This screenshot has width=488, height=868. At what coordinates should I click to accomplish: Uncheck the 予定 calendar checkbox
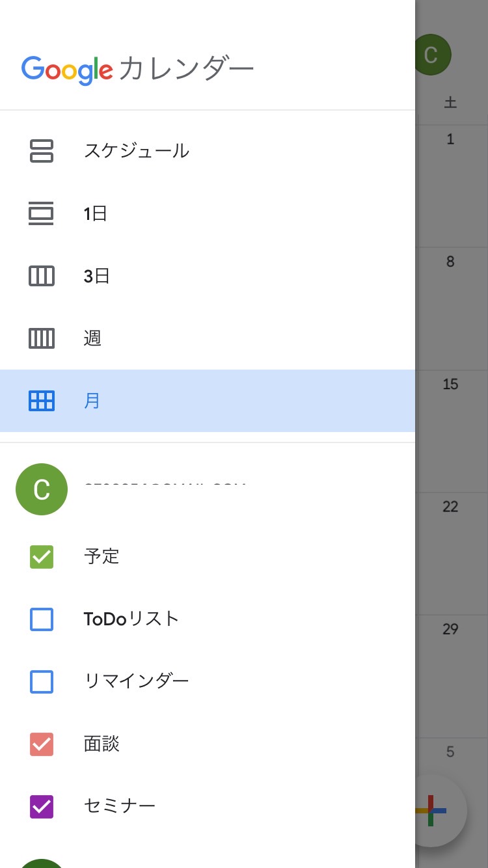tap(42, 557)
